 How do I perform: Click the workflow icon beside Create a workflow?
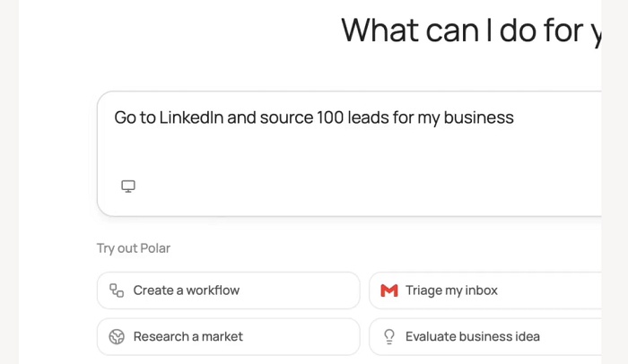click(117, 290)
